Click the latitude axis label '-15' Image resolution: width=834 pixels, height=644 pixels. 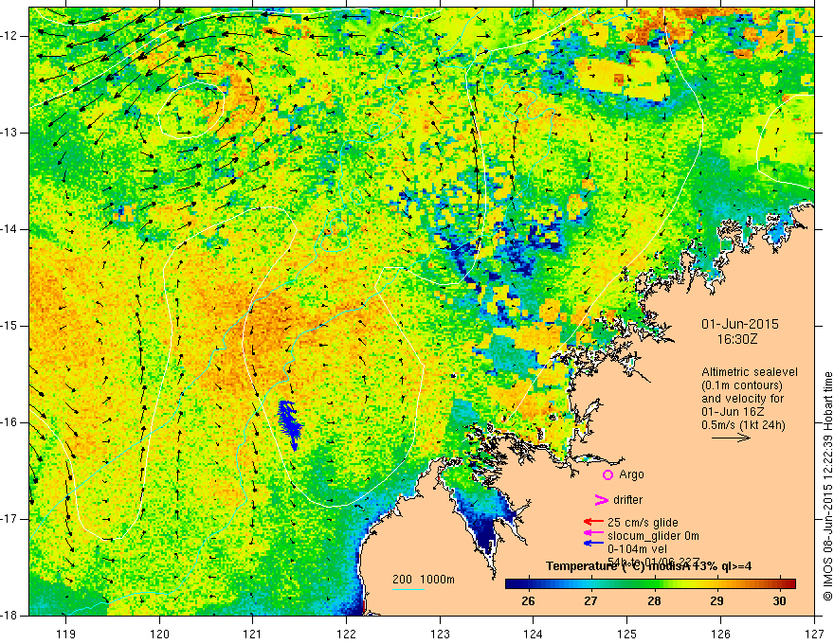click(10, 326)
